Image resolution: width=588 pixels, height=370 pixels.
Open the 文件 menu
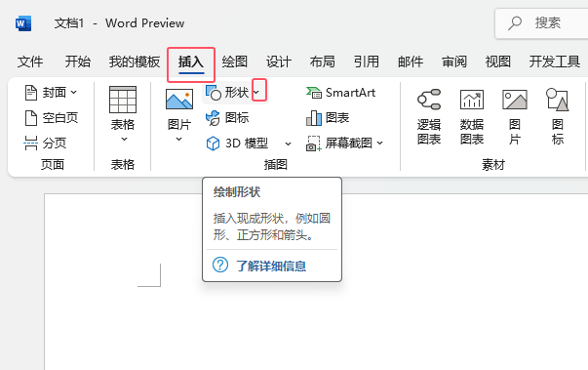30,62
